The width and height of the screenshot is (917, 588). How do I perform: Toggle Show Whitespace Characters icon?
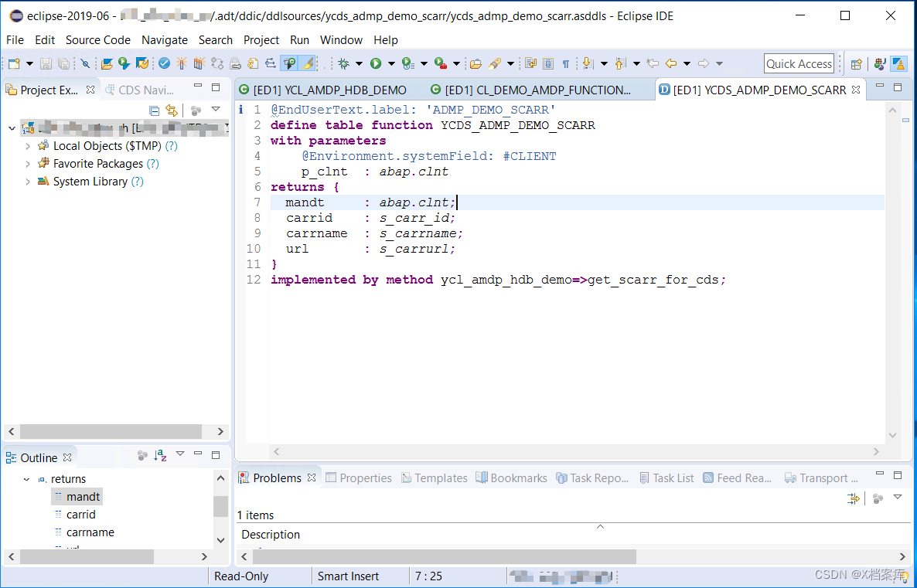[565, 64]
